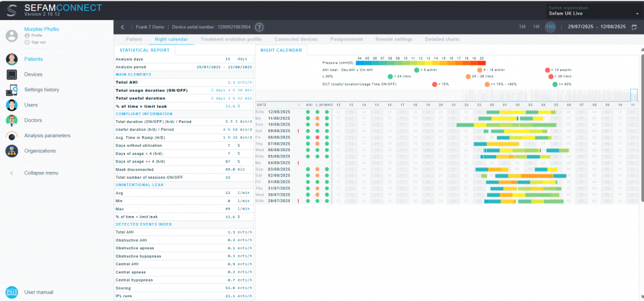
Task: Click the Devices monitor icon
Action: tap(11, 74)
